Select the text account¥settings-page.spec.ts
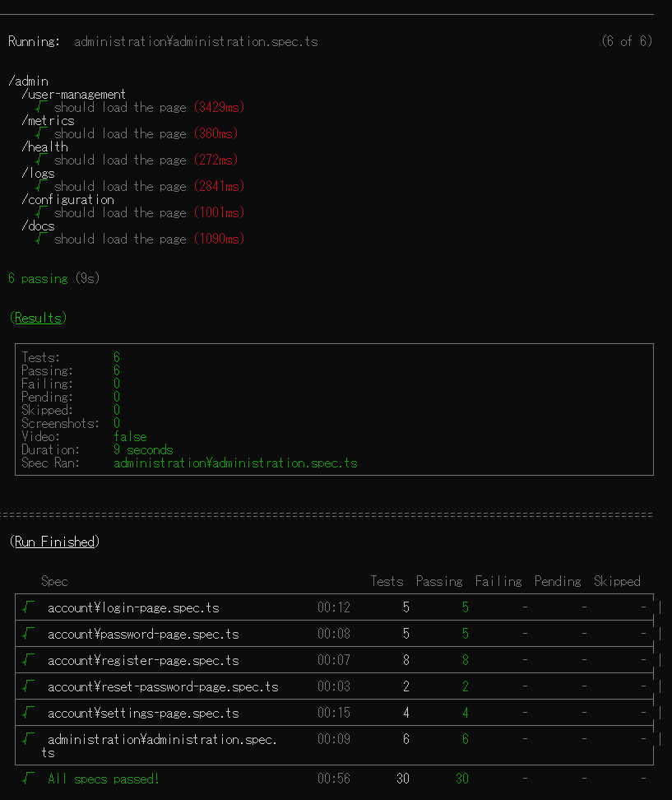This screenshot has width=672, height=800. tap(143, 714)
